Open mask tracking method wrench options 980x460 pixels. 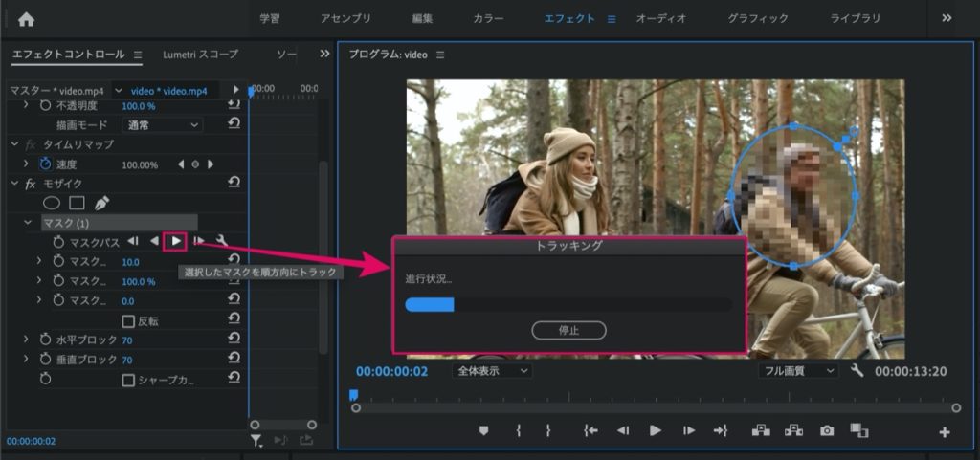[x=221, y=241]
